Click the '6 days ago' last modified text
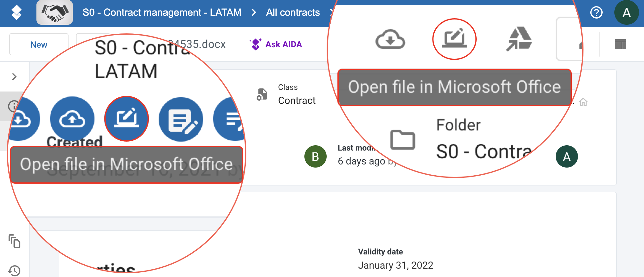644x277 pixels. (361, 161)
